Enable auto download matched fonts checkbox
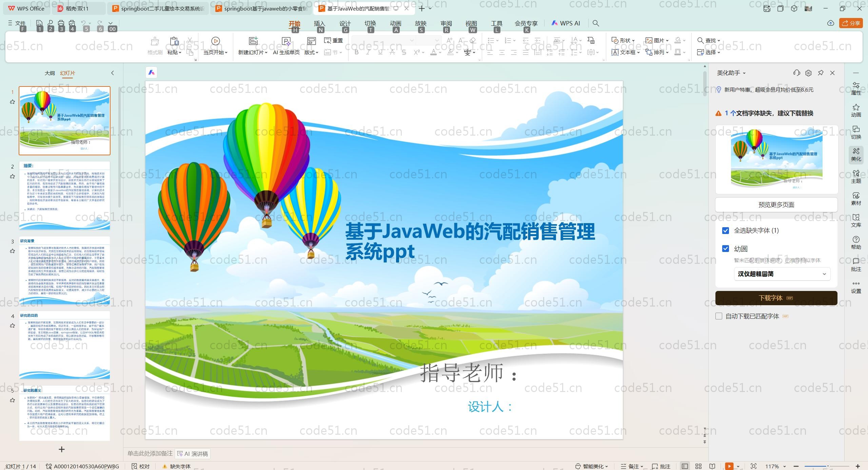Image resolution: width=868 pixels, height=470 pixels. 719,316
